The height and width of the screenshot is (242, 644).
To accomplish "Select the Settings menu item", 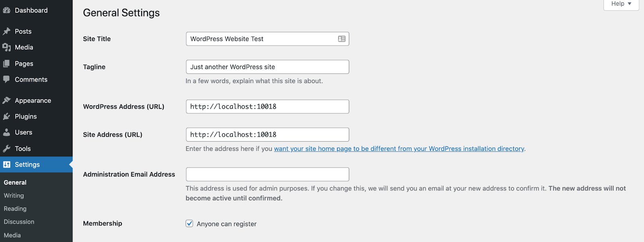I will (36, 165).
